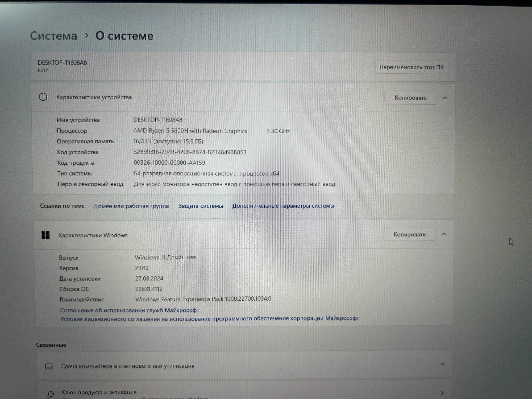Click the laptop icon for trade-in section
Image resolution: width=532 pixels, height=399 pixels.
(49, 367)
